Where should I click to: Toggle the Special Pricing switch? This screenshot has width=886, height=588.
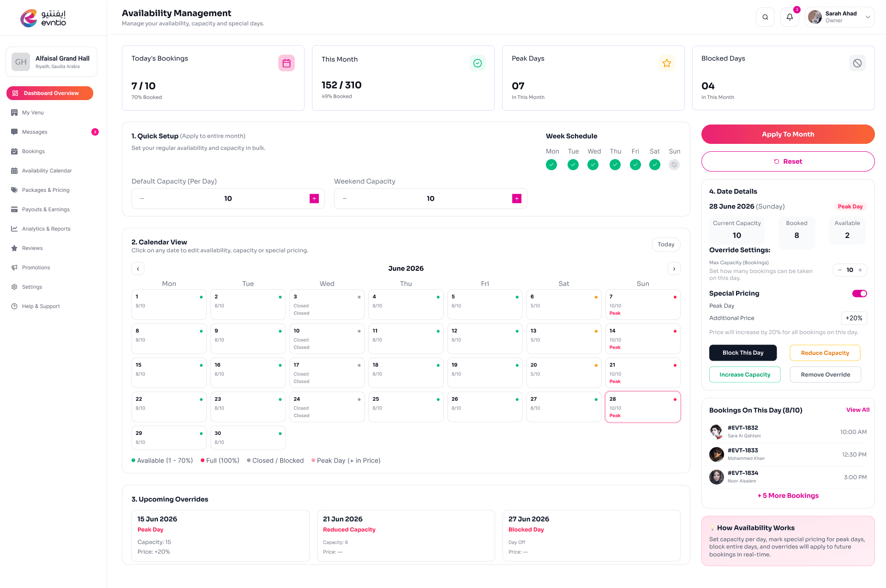[x=859, y=294]
